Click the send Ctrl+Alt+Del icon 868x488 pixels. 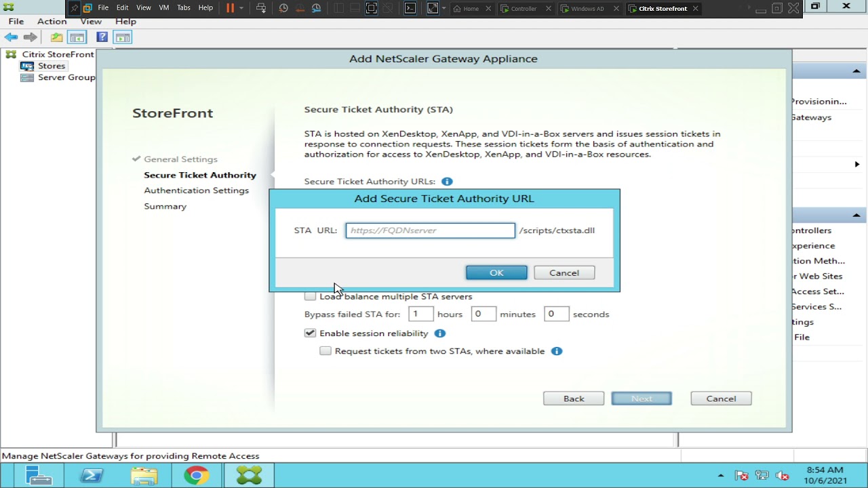[261, 8]
